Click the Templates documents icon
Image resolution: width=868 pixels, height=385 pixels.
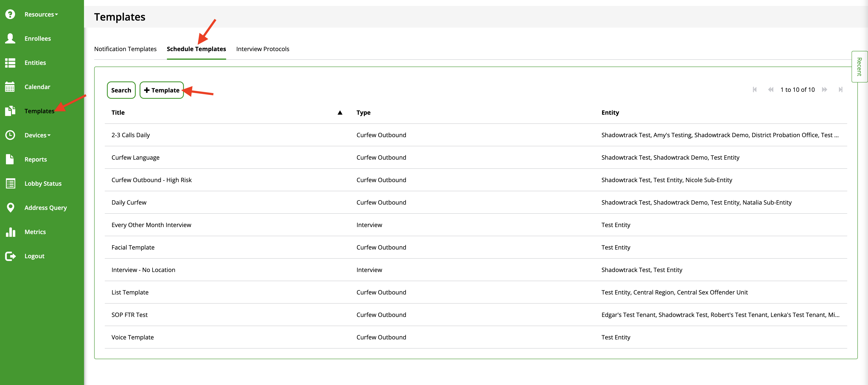pos(10,111)
